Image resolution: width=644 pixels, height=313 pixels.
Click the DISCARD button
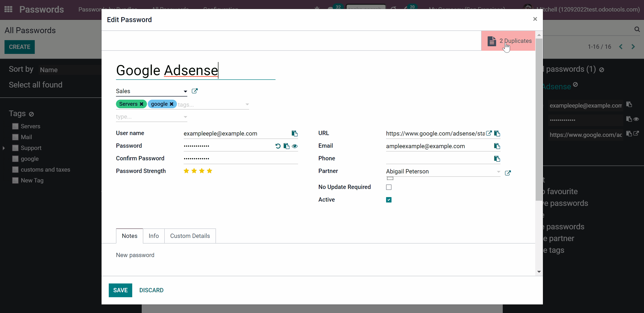151,290
